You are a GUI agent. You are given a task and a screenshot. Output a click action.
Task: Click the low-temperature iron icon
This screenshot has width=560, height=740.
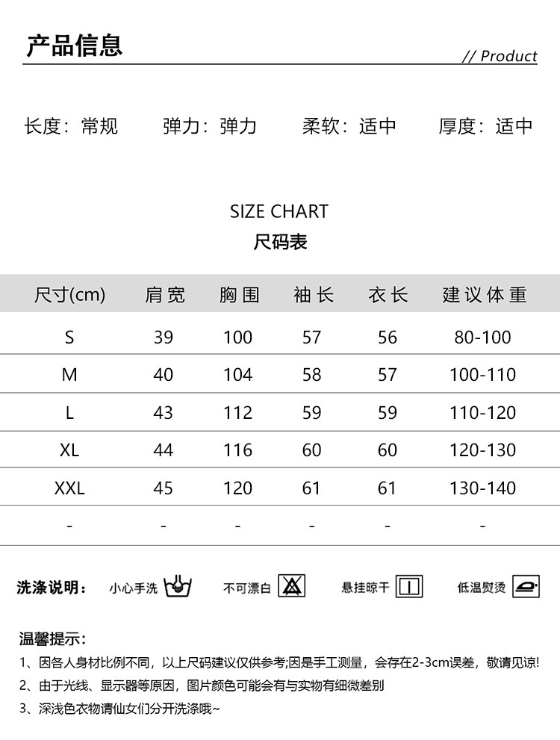526,586
